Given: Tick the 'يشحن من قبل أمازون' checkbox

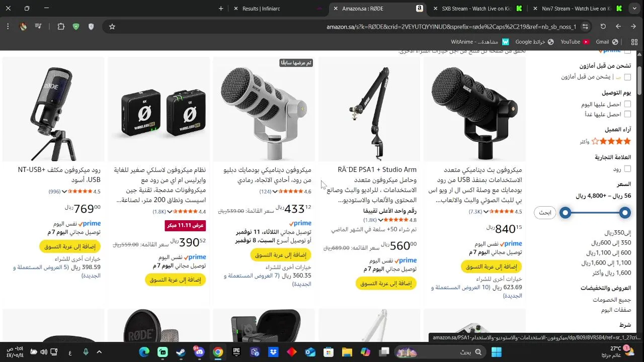Looking at the screenshot, I should pyautogui.click(x=627, y=77).
